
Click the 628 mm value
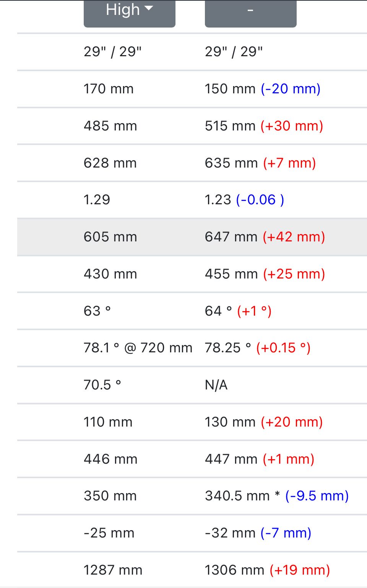pos(110,163)
